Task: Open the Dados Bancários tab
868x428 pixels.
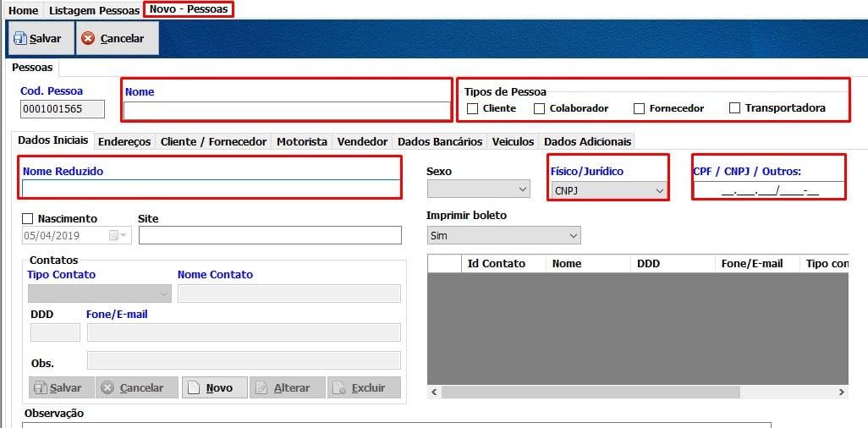Action: pos(440,142)
